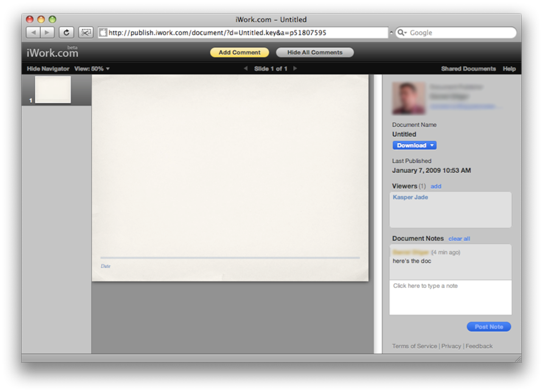Screen dimensions: 543x392
Task: Post a note with the Post Note button
Action: (x=489, y=326)
